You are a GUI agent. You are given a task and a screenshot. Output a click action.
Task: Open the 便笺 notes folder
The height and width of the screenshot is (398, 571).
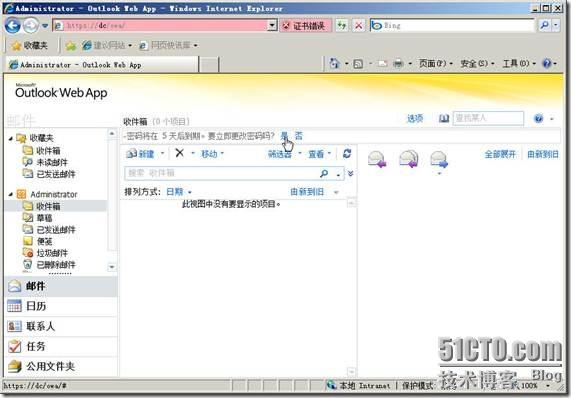(38, 241)
